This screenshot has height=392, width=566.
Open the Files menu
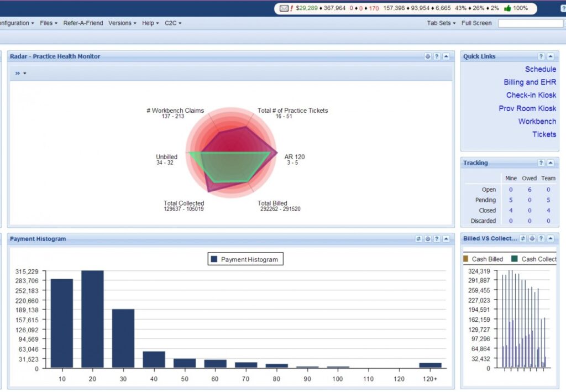48,23
